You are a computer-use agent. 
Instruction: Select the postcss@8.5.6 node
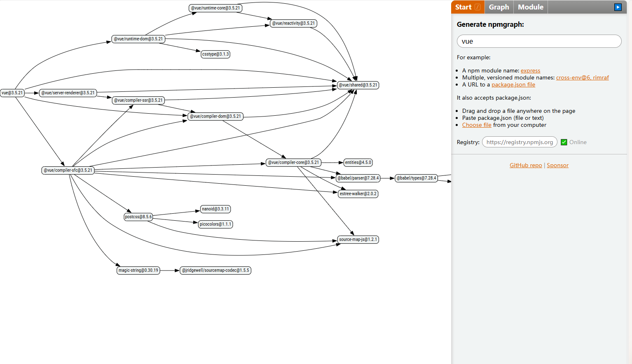point(138,217)
